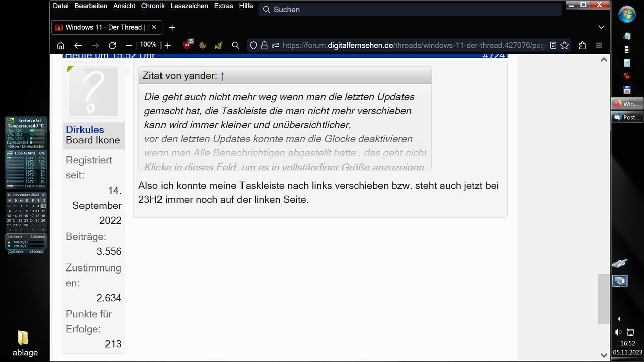Bookmark this page with the star
The image size is (644, 362).
point(565,45)
